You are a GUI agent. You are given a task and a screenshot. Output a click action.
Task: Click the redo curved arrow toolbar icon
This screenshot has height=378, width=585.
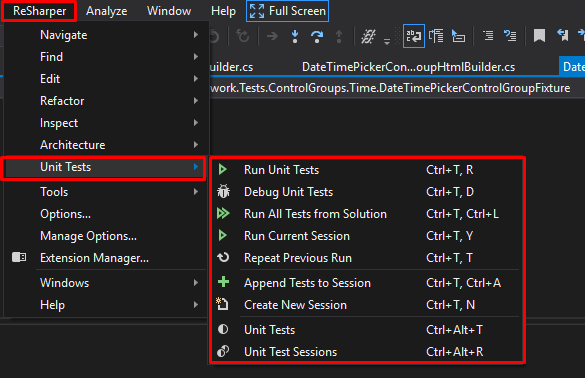(x=243, y=36)
